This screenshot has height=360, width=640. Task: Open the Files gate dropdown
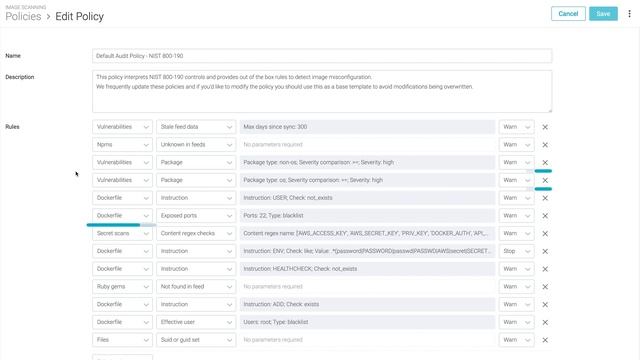[122, 340]
